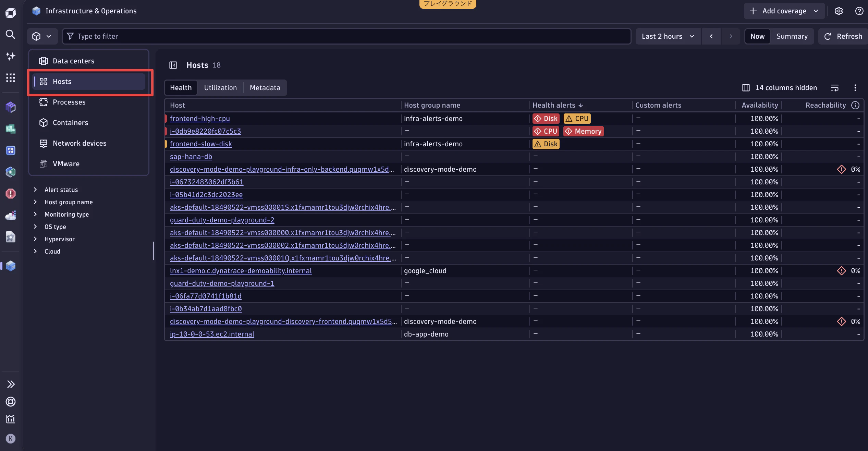
Task: Open the bar chart icon in dock
Action: point(11,419)
